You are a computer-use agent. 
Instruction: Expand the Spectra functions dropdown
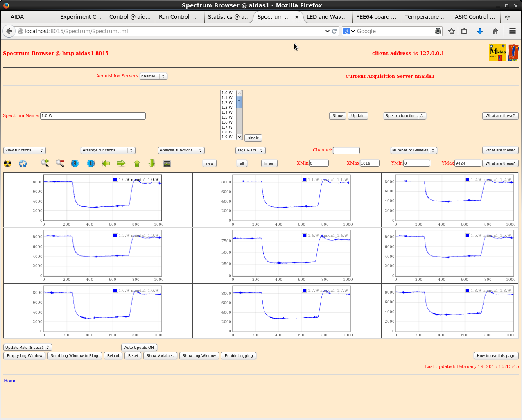tap(405, 116)
